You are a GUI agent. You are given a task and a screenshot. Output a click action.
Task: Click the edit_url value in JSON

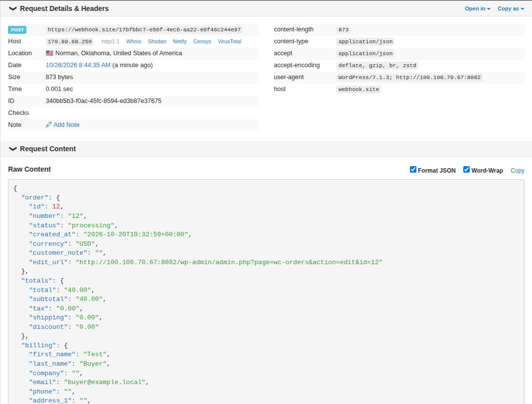(229, 262)
